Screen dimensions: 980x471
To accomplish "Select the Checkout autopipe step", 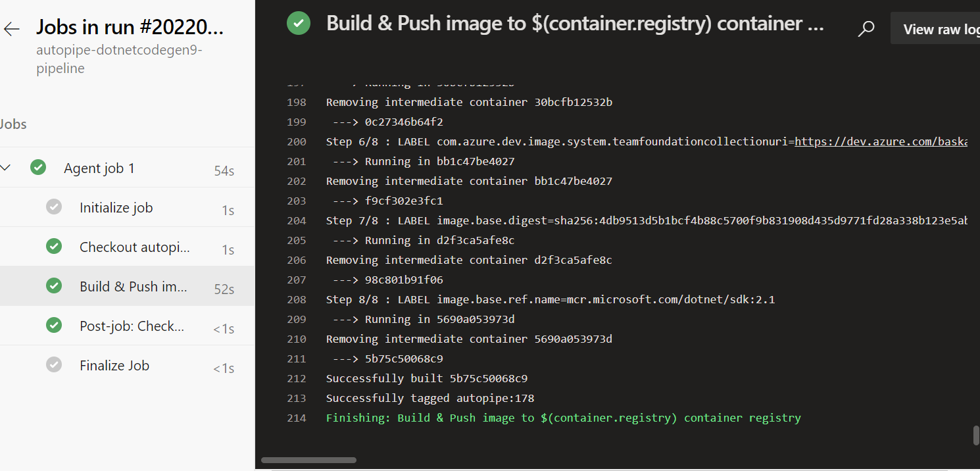I will pos(127,247).
